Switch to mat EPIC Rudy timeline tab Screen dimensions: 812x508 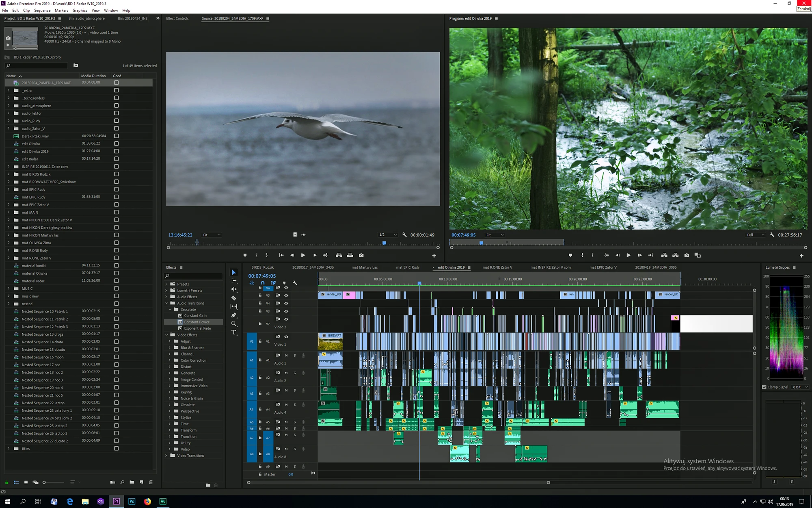[x=408, y=267]
